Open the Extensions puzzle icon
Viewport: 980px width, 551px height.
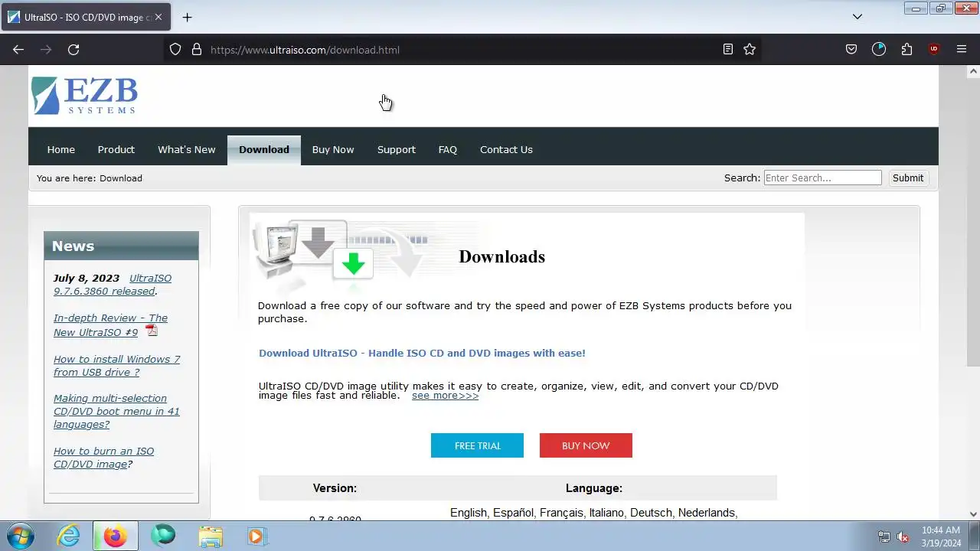(x=907, y=50)
